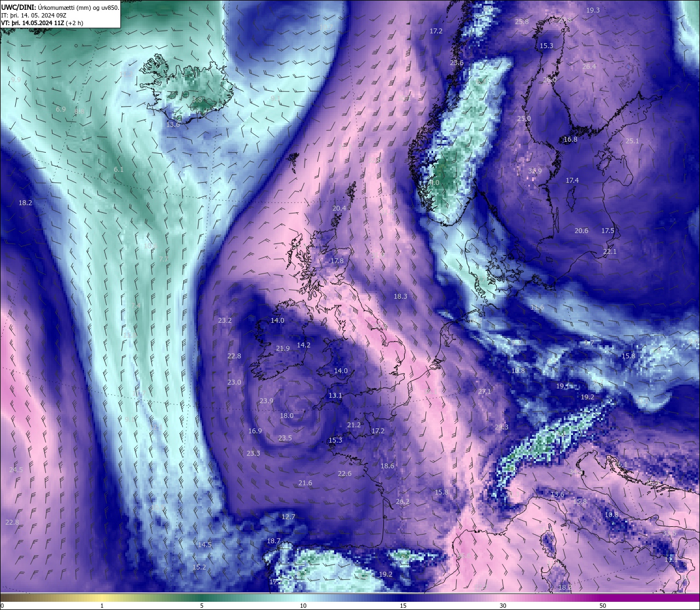Viewport: 700px width, 610px height.
Task: Click the value 23.9 on the map
Action: pyautogui.click(x=266, y=401)
